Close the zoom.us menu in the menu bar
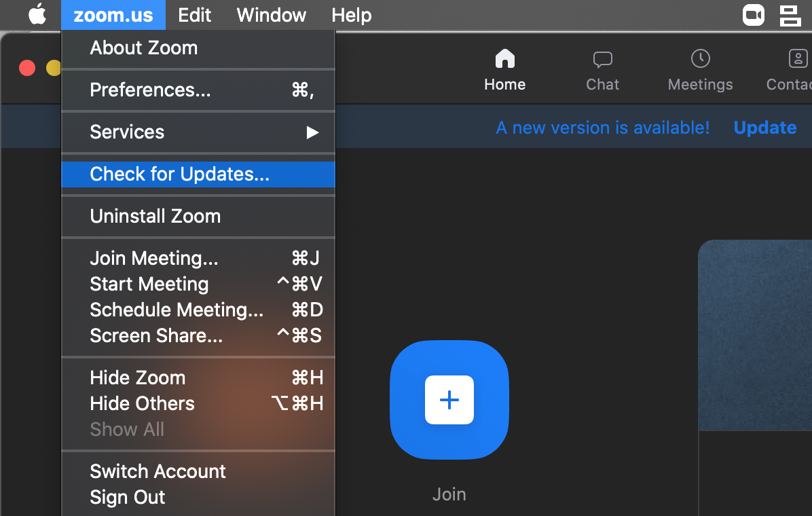Image resolution: width=812 pixels, height=516 pixels. pyautogui.click(x=113, y=15)
